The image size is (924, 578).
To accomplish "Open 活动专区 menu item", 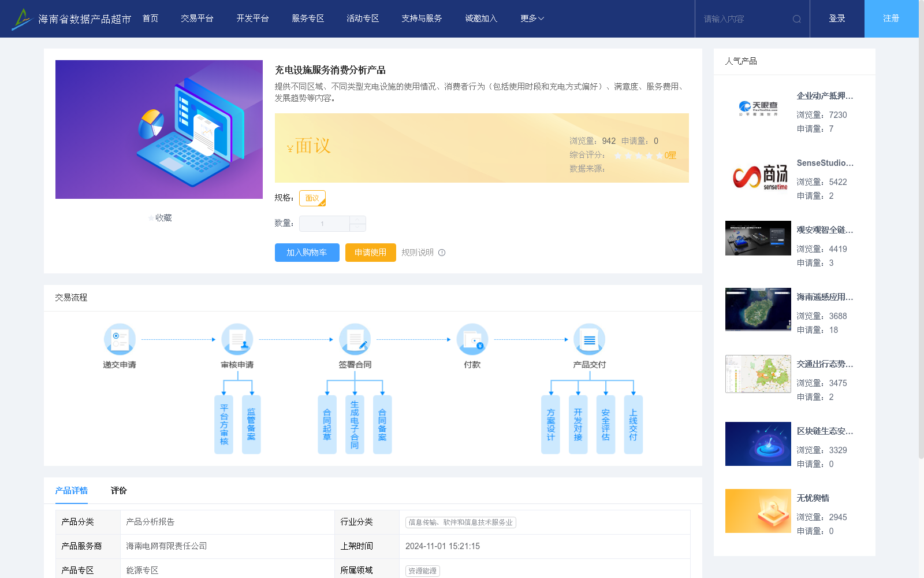I will click(363, 18).
